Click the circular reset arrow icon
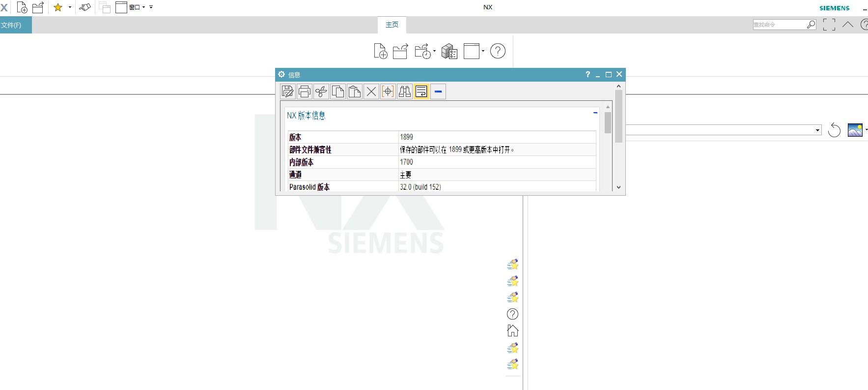This screenshot has width=868, height=390. (x=834, y=130)
